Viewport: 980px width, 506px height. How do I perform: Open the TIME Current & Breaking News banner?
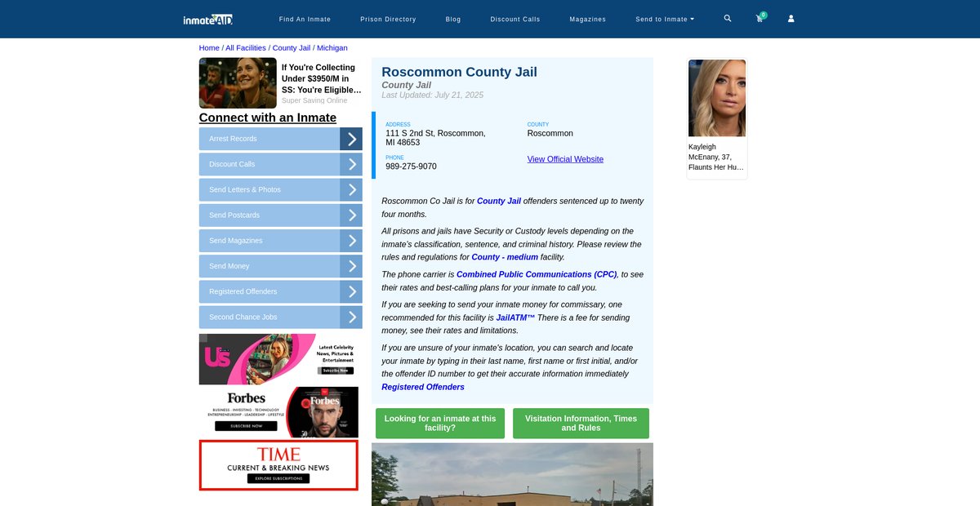pyautogui.click(x=278, y=465)
